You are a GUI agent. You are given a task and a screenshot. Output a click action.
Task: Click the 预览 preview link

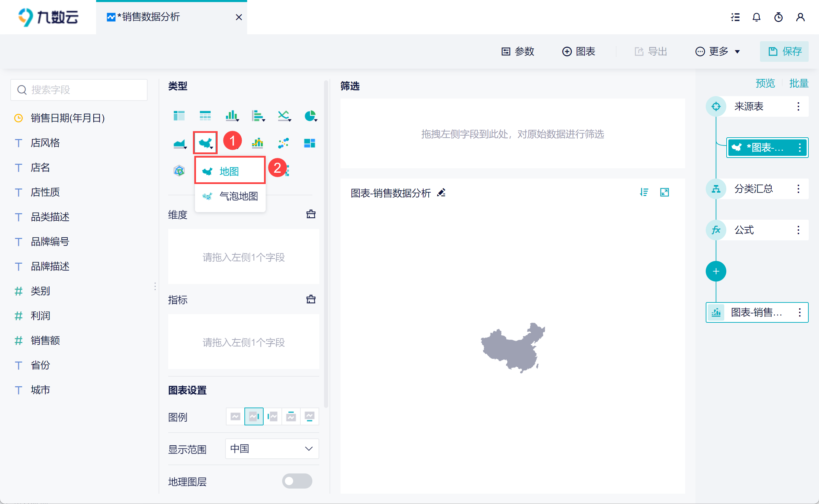765,83
